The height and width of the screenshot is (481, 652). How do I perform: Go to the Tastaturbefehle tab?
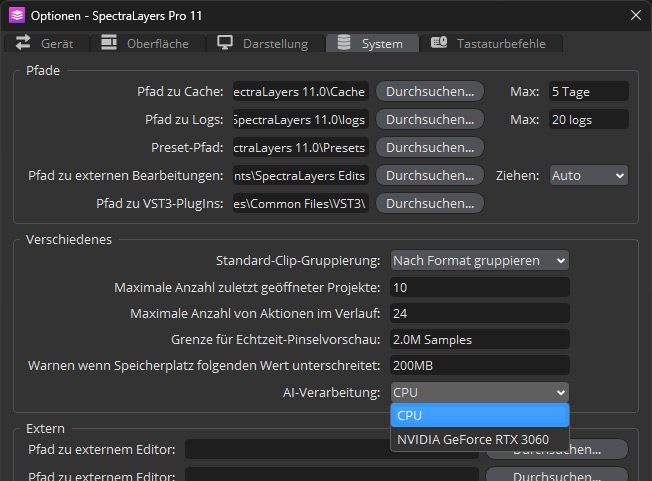(x=490, y=43)
